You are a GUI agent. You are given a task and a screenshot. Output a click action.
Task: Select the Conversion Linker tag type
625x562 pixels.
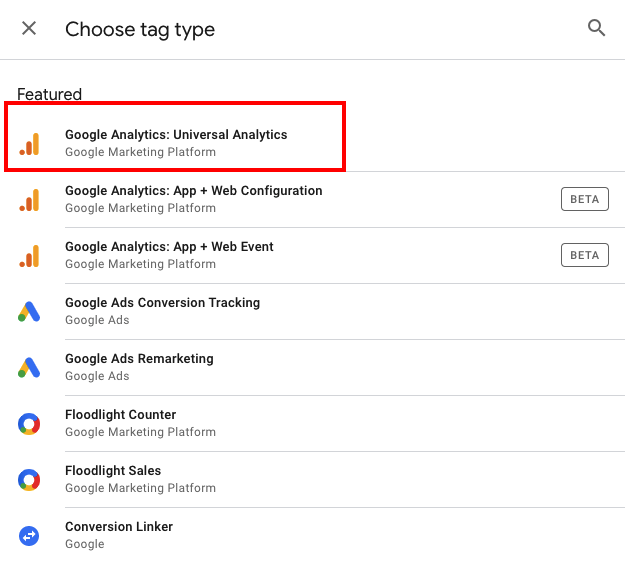(119, 527)
